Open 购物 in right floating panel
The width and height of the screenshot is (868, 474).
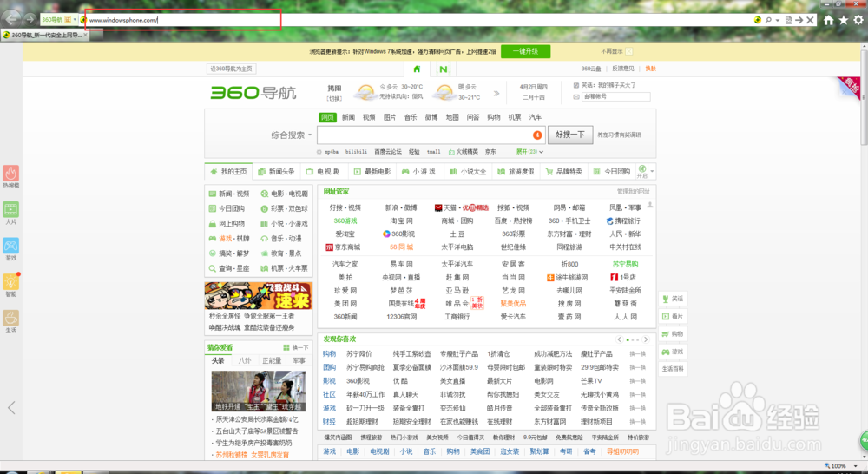pos(673,334)
